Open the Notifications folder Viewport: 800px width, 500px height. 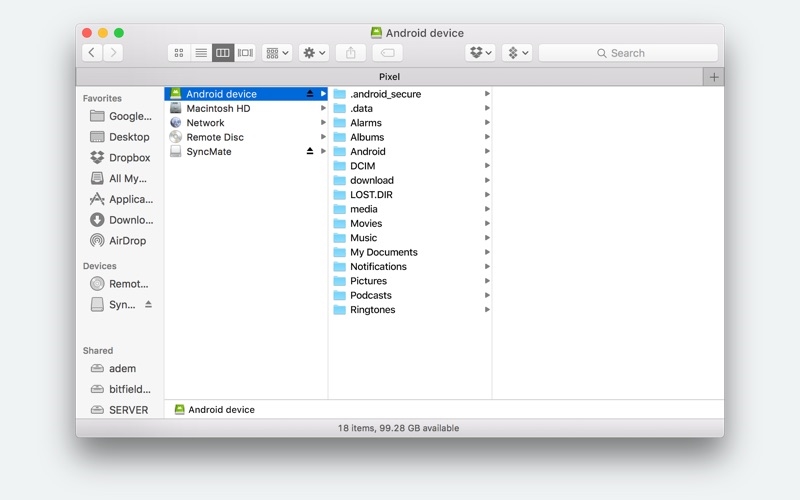click(411, 266)
